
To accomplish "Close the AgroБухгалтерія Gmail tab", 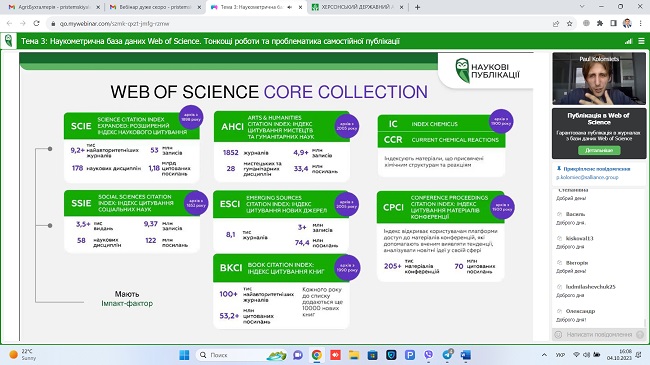I will pyautogui.click(x=98, y=7).
